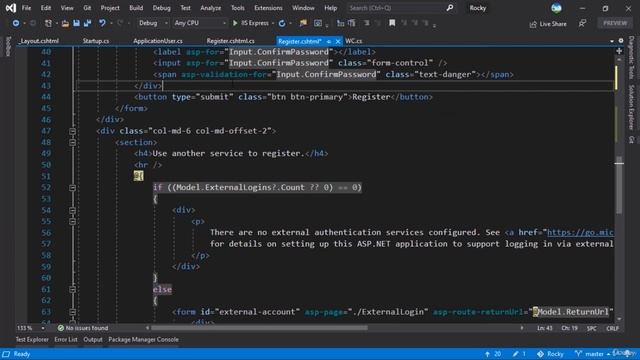
Task: Click the find in files folder icon
Action: [303, 23]
